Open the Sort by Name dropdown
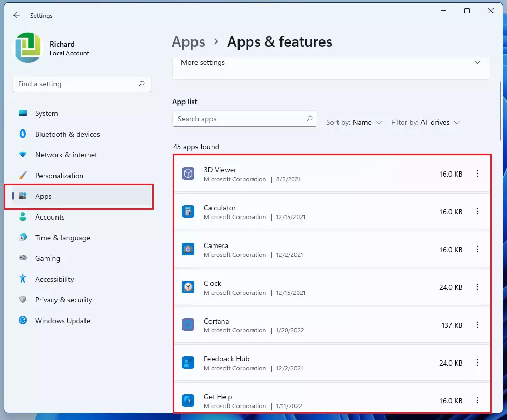 [x=354, y=122]
